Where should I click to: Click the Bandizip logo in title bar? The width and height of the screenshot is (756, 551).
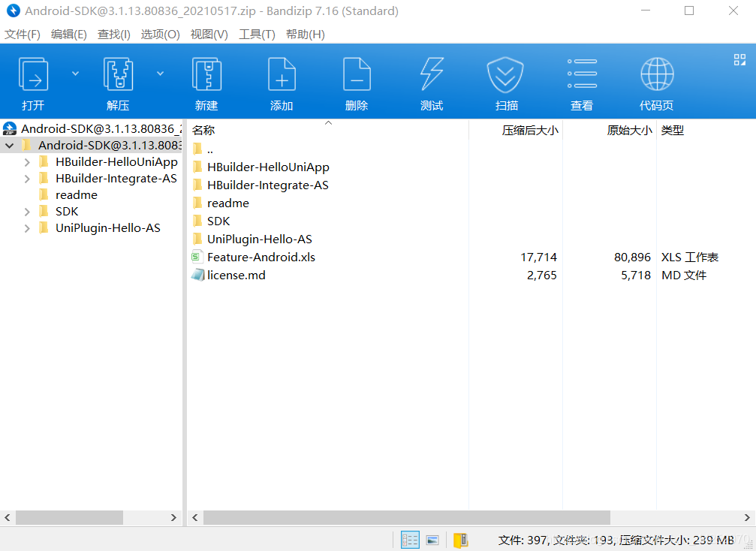[x=13, y=11]
